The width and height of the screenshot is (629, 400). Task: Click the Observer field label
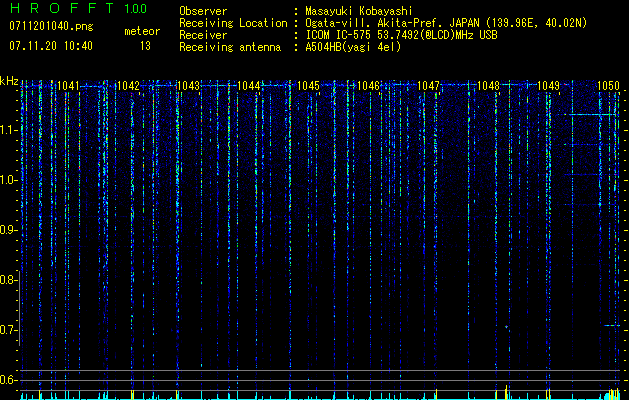point(203,11)
